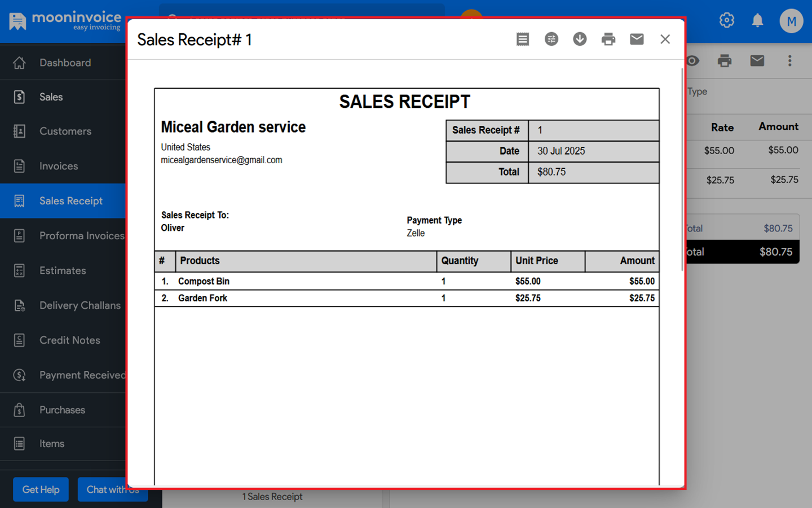Toggle the eye preview icon behind dialog
Image resolution: width=812 pixels, height=508 pixels.
click(x=694, y=60)
